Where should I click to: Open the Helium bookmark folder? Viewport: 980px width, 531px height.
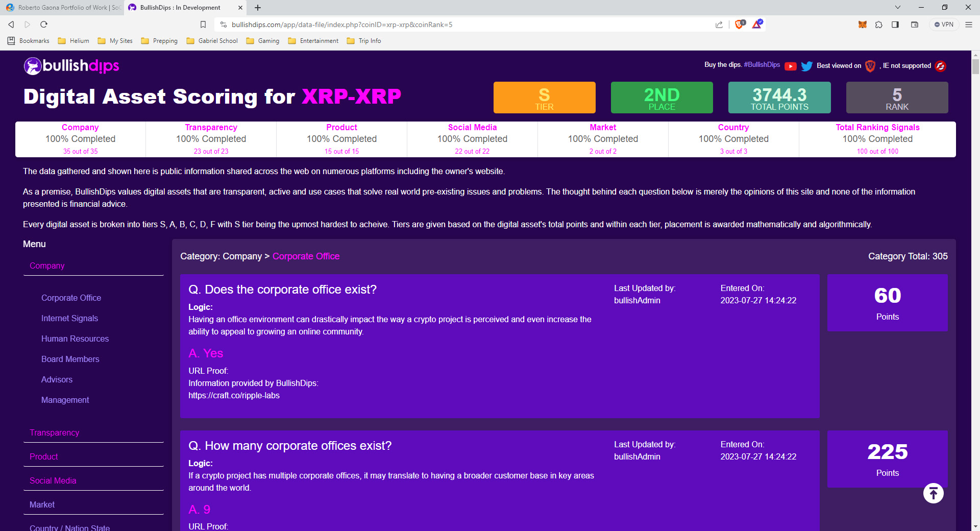click(73, 41)
